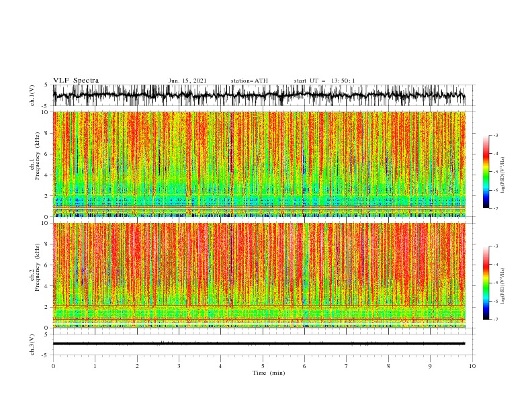Click the time-axis tick label '8'
532x411 pixels.
click(x=388, y=366)
